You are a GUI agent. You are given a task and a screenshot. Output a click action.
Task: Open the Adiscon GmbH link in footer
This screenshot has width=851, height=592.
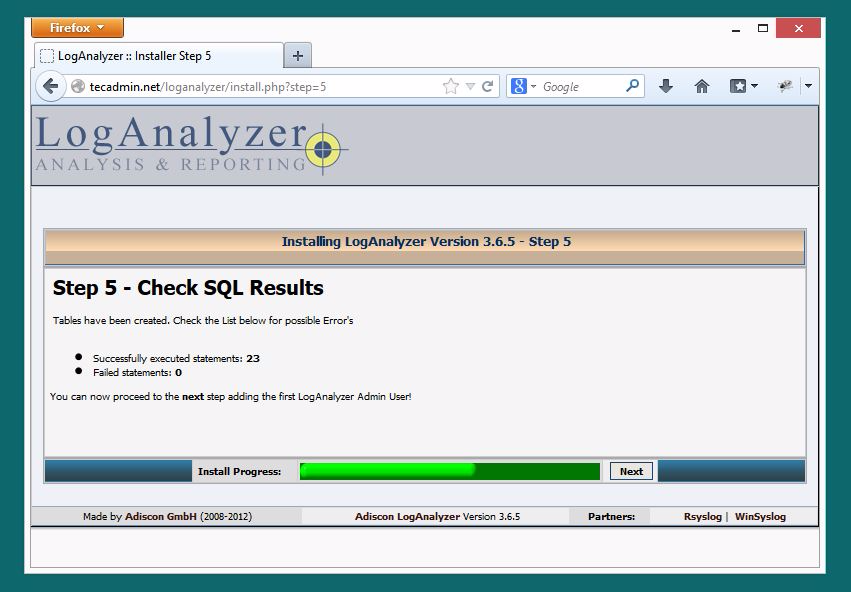click(161, 517)
